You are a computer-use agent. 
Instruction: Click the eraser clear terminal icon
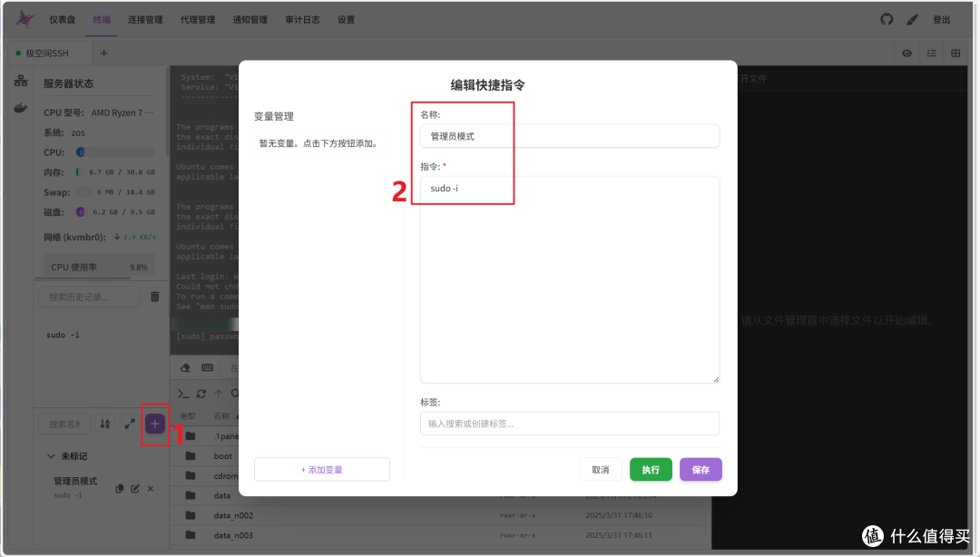[x=185, y=367]
